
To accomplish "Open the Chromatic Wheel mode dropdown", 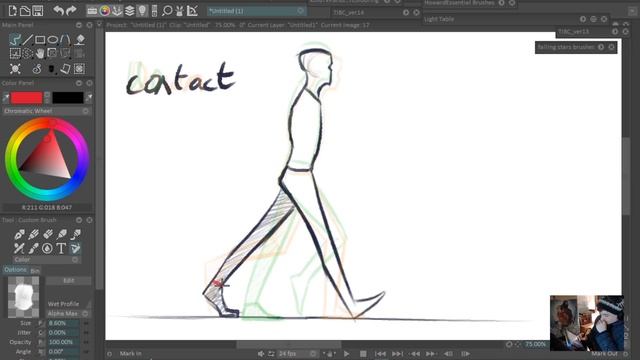I will pyautogui.click(x=85, y=111).
